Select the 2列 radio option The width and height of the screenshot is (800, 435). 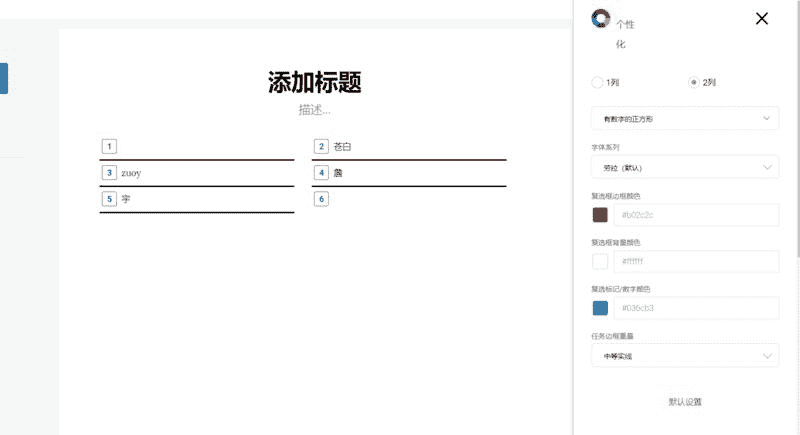point(694,82)
